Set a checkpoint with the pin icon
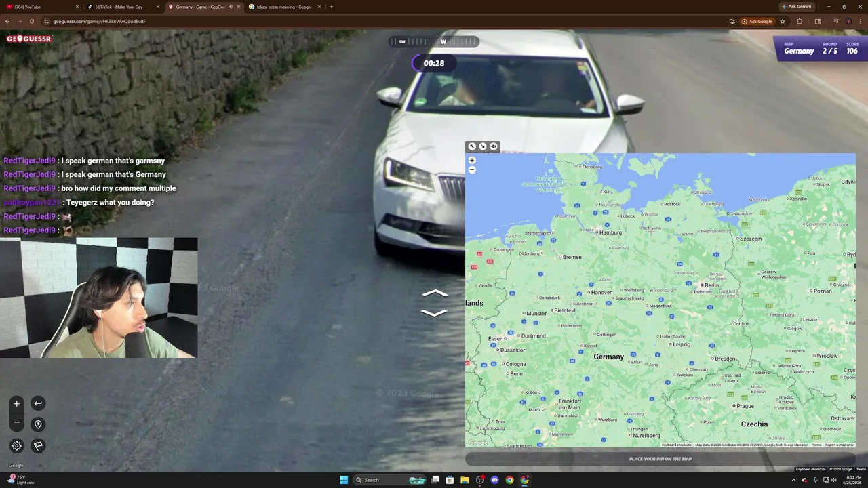The image size is (868, 488). tap(38, 424)
